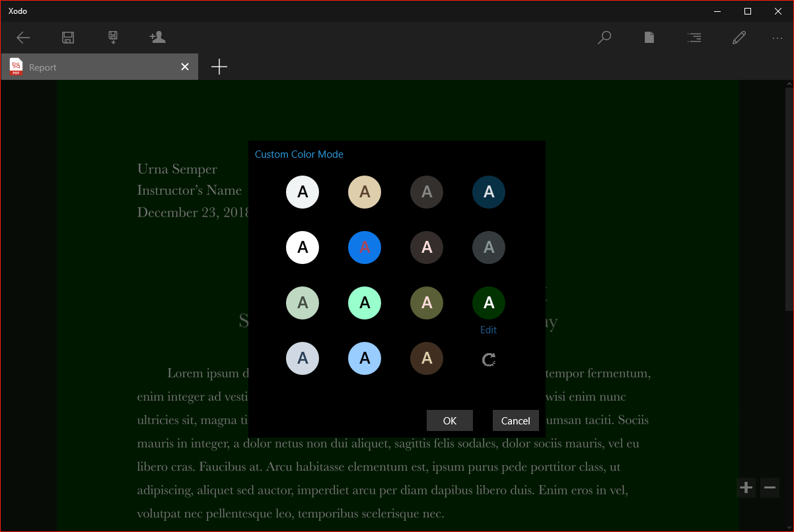The image size is (794, 532).
Task: Show the outline list icon
Action: tap(694, 38)
